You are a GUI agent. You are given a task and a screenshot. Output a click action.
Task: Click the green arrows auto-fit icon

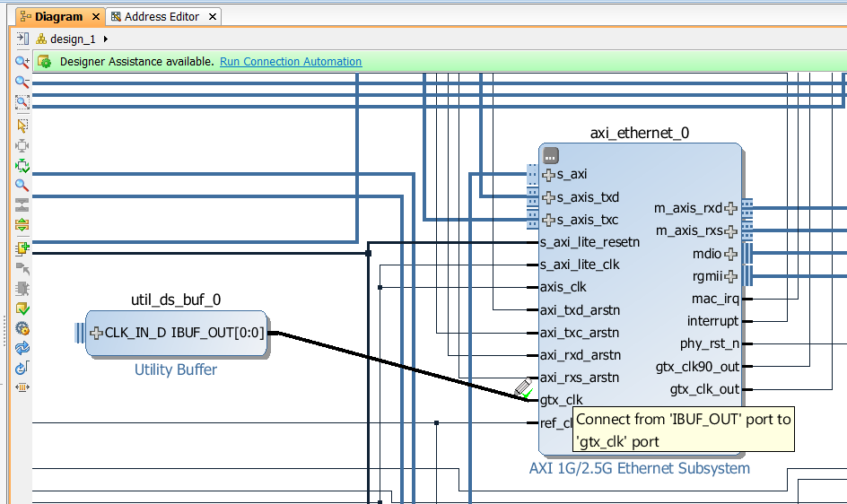[x=22, y=165]
